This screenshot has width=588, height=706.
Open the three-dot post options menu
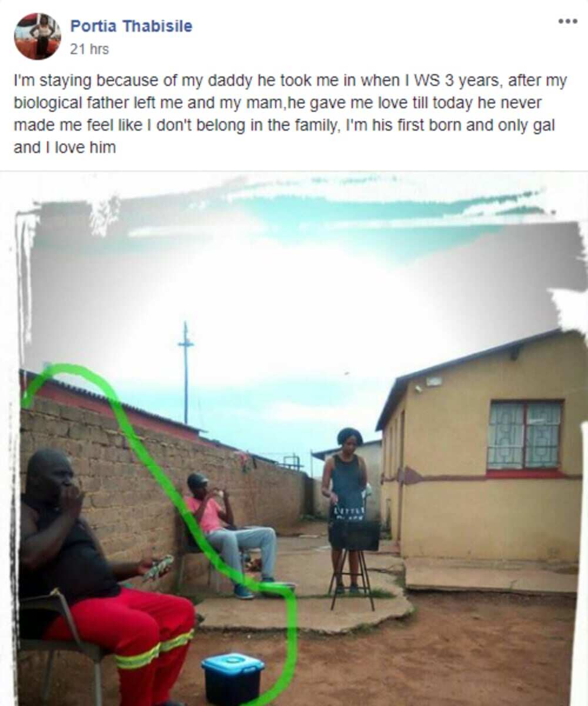pos(567,21)
